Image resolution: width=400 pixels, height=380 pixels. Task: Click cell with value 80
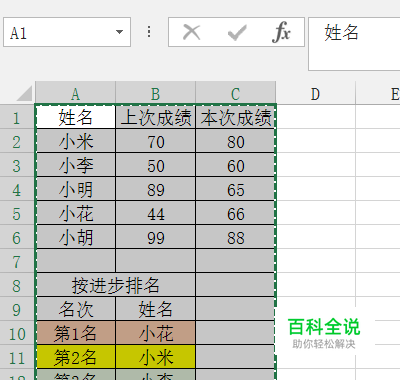236,141
